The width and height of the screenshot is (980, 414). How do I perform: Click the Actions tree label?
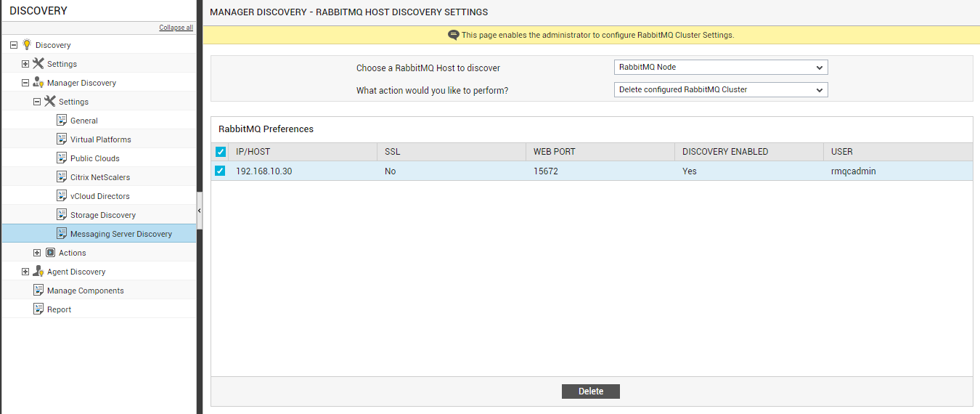(x=73, y=253)
